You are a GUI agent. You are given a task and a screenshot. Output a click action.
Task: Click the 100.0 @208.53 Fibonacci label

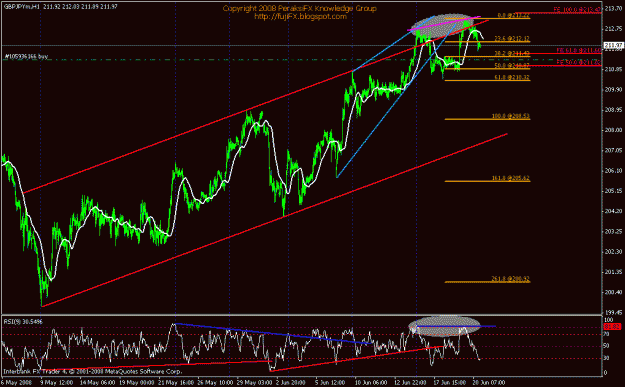coord(511,116)
